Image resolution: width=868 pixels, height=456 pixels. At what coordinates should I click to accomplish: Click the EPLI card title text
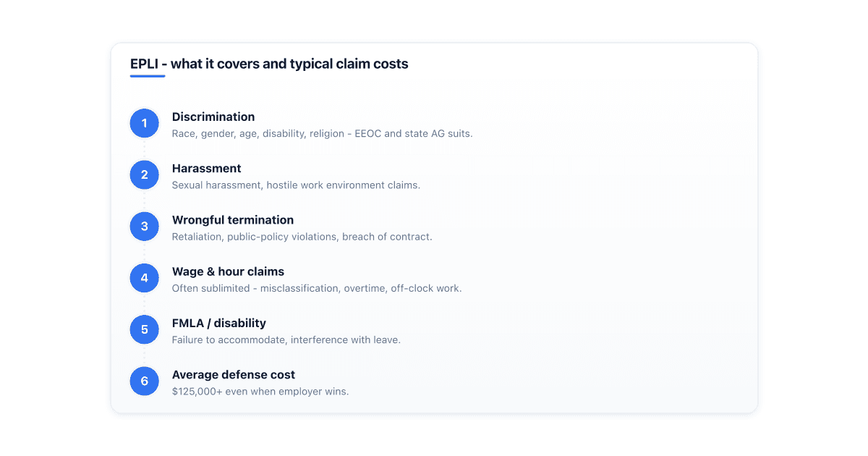pos(269,64)
